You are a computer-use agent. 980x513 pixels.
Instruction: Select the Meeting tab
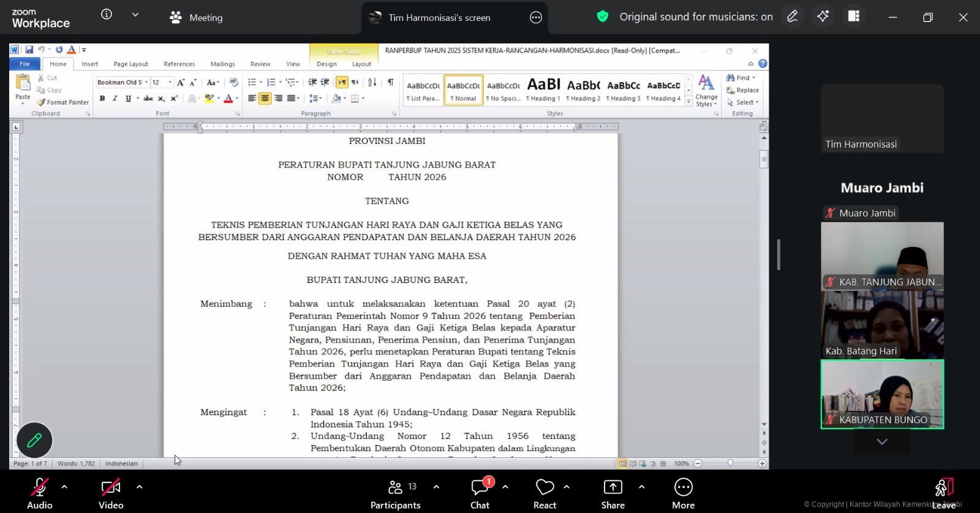[x=196, y=18]
